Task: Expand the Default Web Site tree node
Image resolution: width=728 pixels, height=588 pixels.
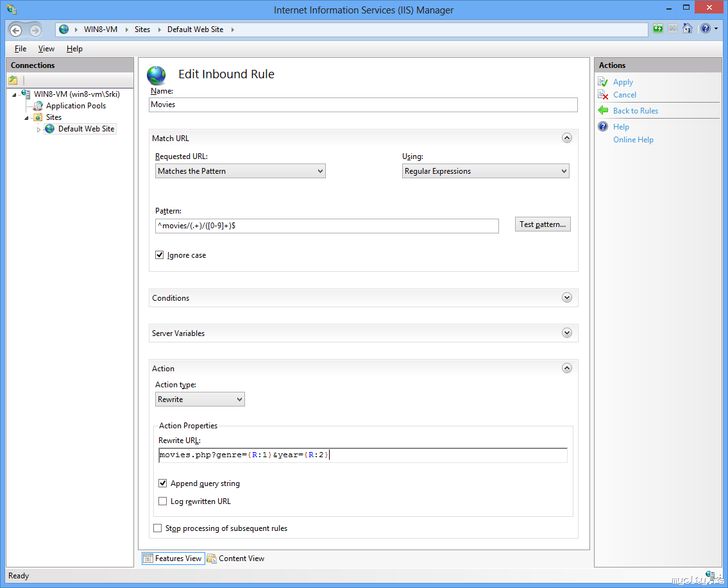Action: [x=38, y=130]
